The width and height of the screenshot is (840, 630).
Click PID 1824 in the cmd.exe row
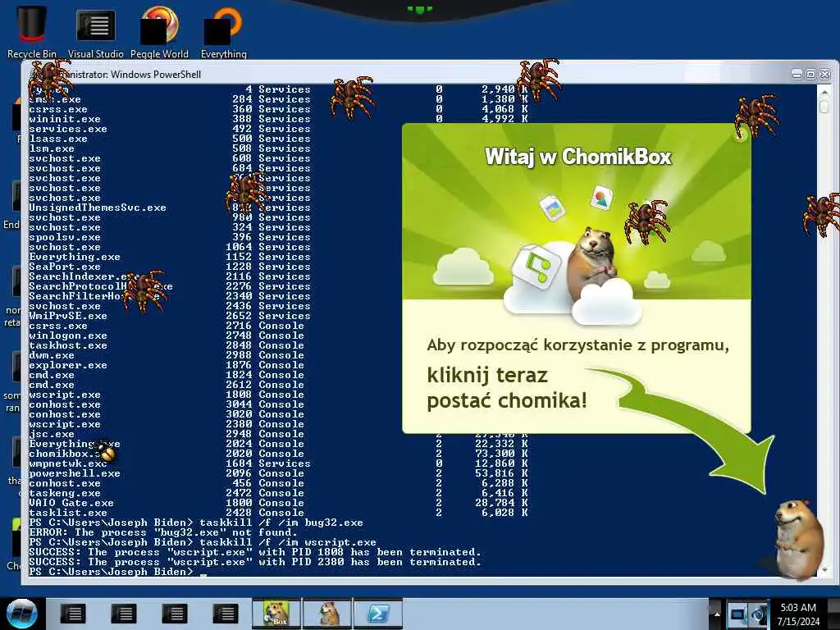[x=239, y=374]
